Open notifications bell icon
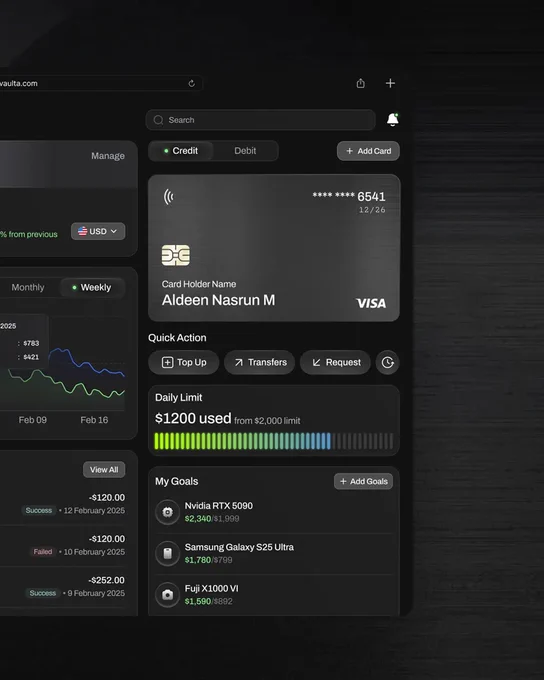This screenshot has height=680, width=544. click(393, 119)
